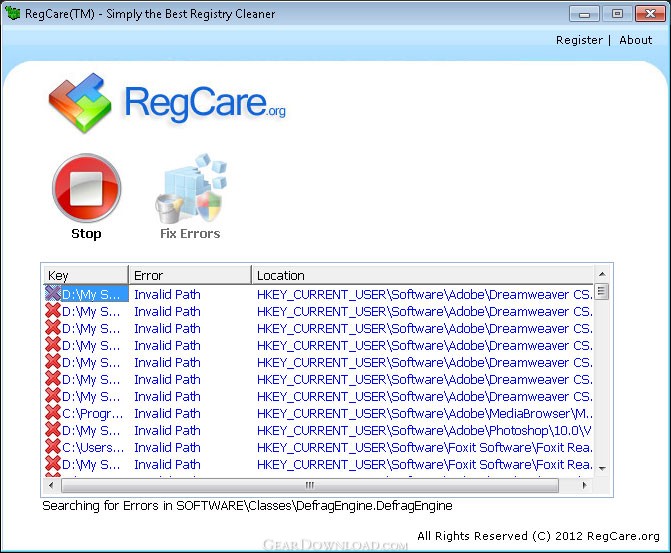
Task: Click the location ending in MediaBrowser\M..
Action: (425, 413)
